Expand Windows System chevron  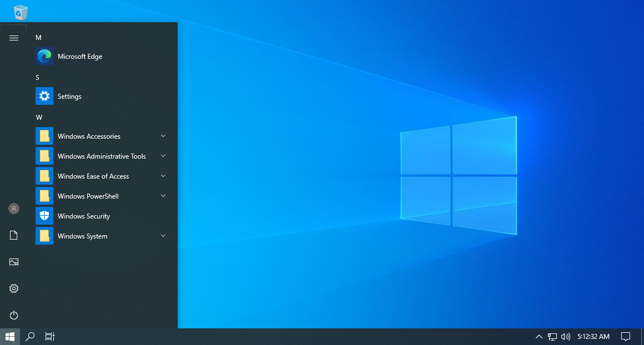(x=163, y=236)
